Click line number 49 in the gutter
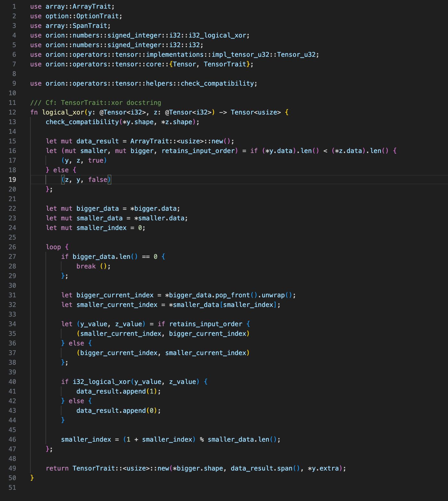The width and height of the screenshot is (448, 501). (x=12, y=468)
